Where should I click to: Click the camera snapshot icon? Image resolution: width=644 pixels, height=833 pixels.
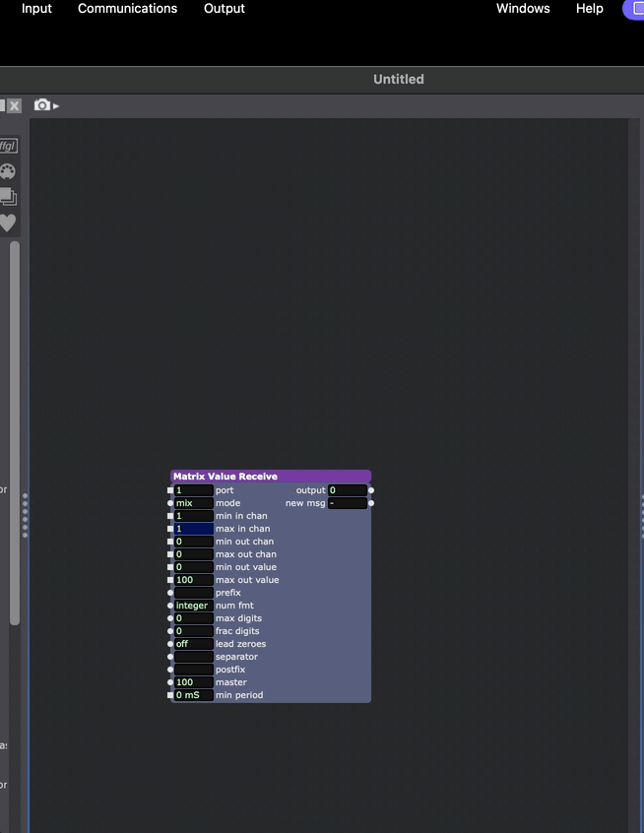pos(42,105)
